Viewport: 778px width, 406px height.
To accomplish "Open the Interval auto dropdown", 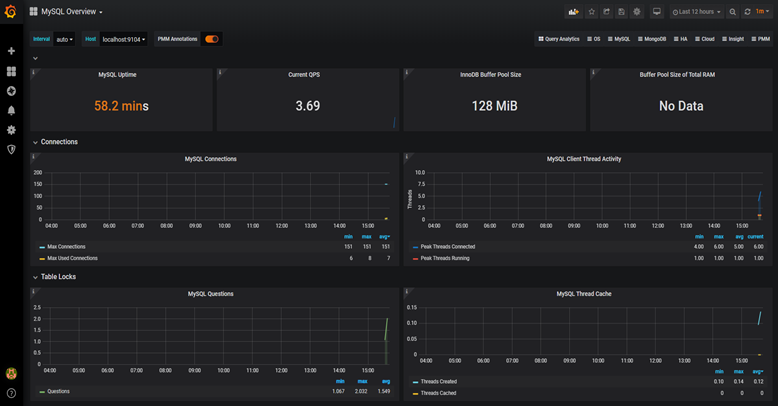I will click(64, 39).
